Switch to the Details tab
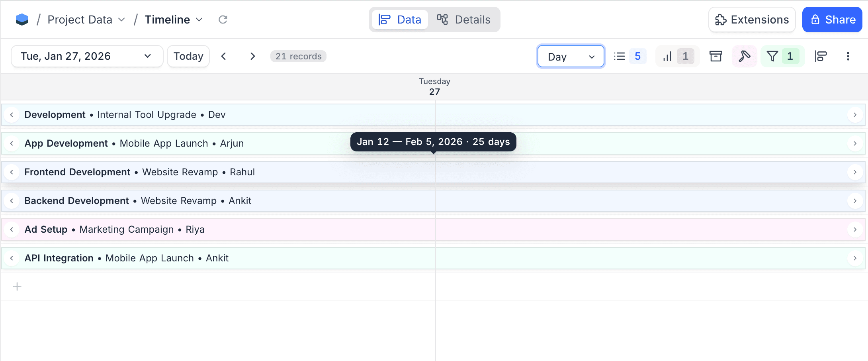868x361 pixels. click(464, 20)
